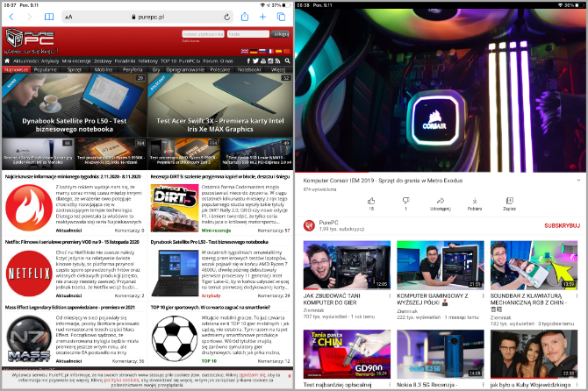The width and height of the screenshot is (588, 391).
Task: Focus the username login field
Action: pyautogui.click(x=203, y=34)
